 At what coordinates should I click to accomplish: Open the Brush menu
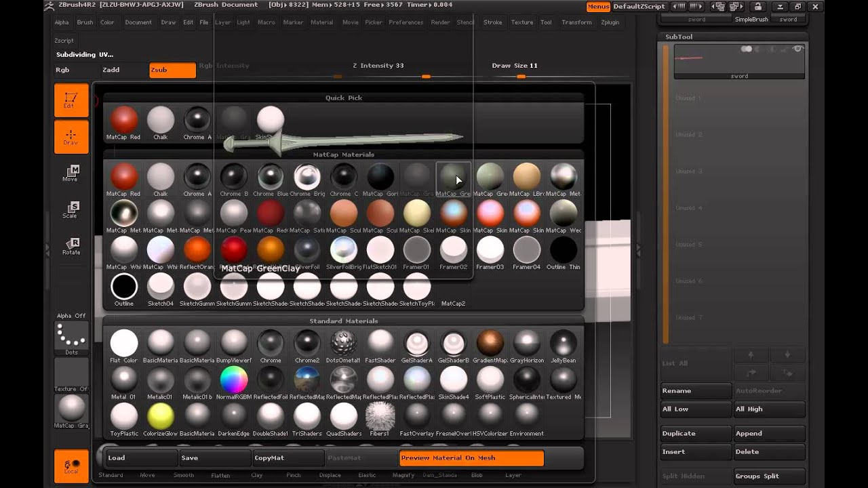(85, 22)
